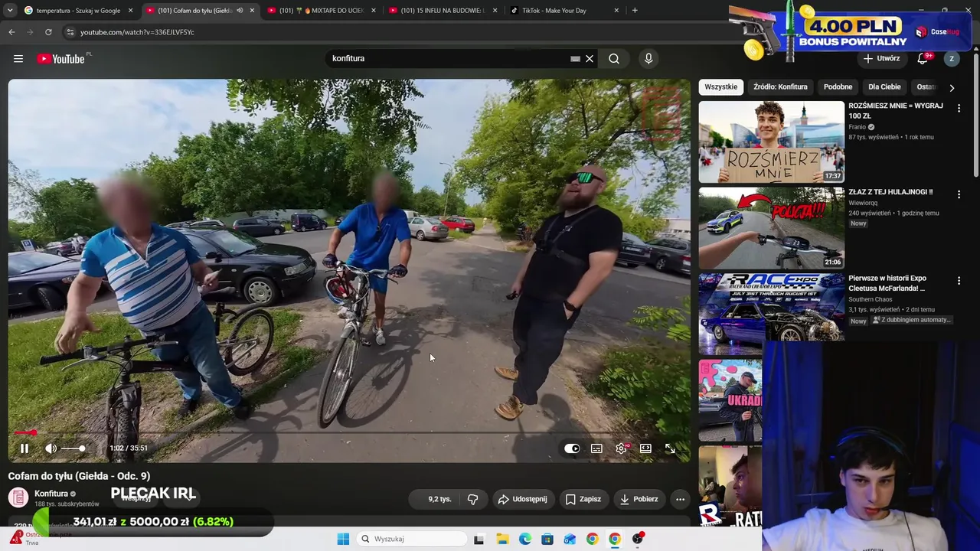Select the Podobne filter chip
The image size is (980, 551).
(x=838, y=86)
